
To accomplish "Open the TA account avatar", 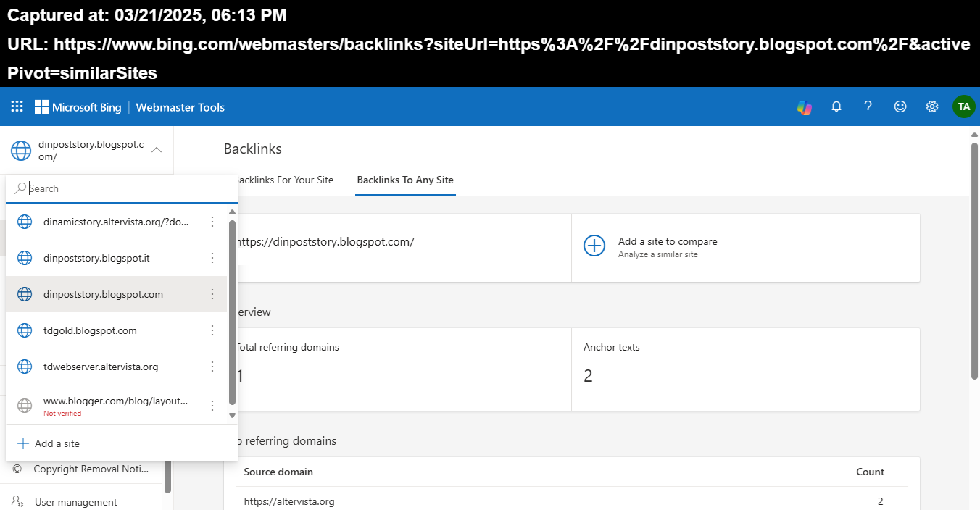I will (964, 107).
